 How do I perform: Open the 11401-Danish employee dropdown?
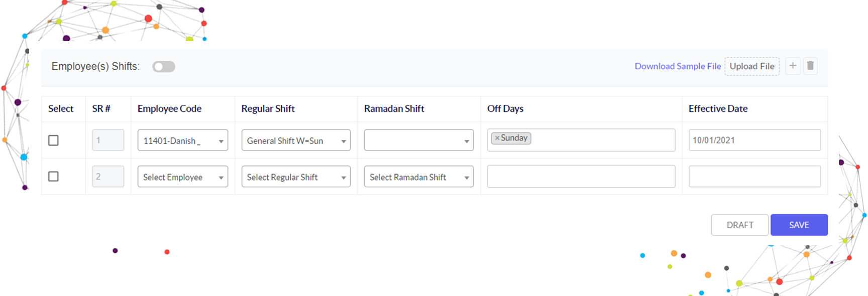[x=183, y=140]
